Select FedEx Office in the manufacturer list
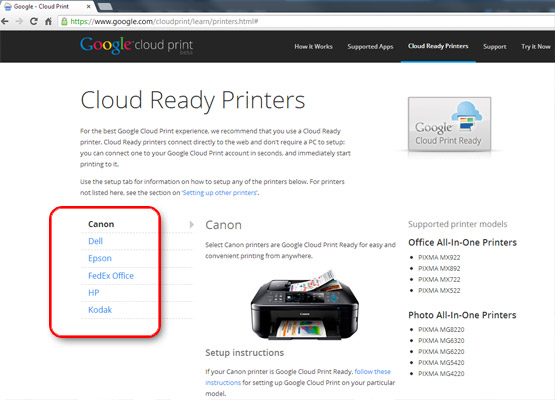 pos(111,275)
